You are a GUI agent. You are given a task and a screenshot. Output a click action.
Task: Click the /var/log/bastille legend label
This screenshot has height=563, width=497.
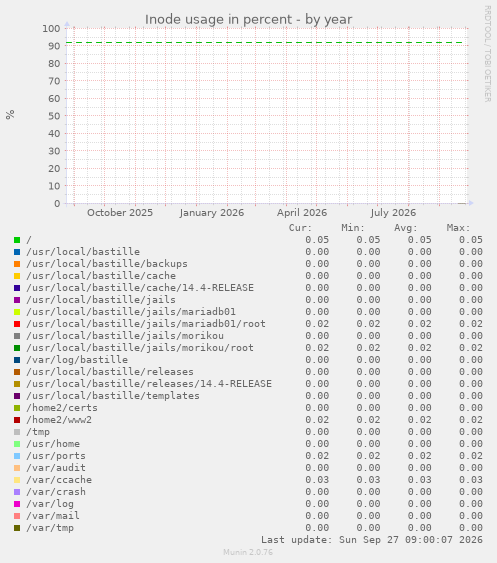point(77,360)
